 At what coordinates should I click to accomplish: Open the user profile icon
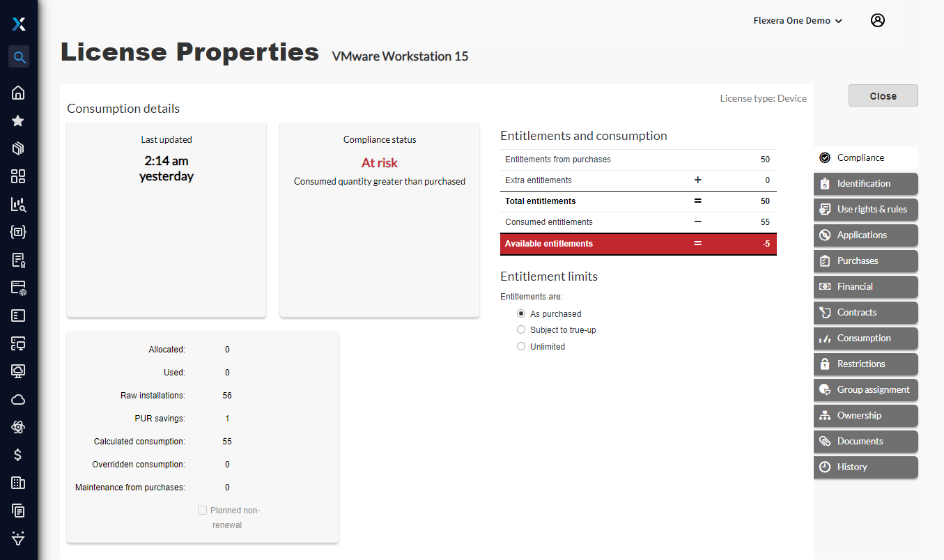tap(878, 20)
